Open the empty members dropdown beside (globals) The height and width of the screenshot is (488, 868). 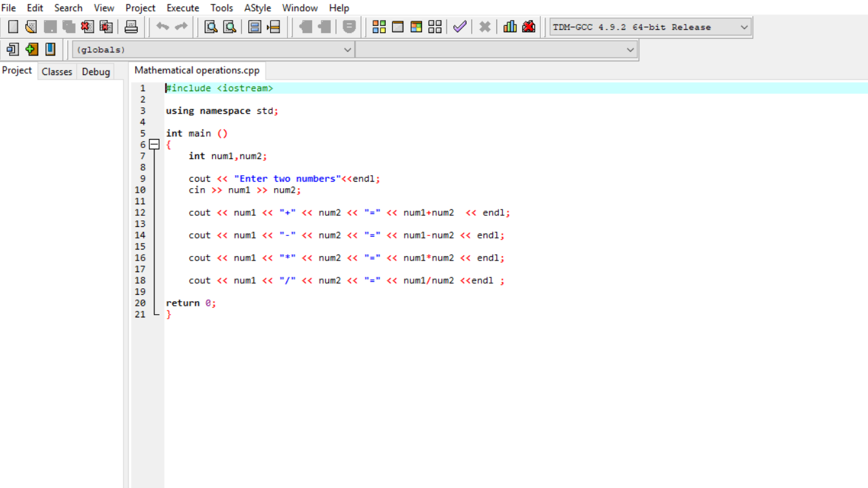coord(630,50)
